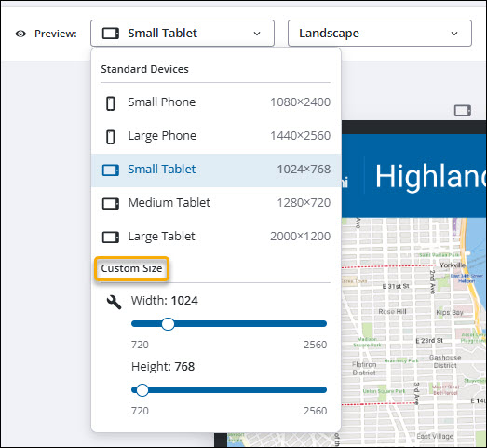Open the Landscape orientation dropdown
Image resolution: width=487 pixels, height=448 pixels.
coord(380,34)
